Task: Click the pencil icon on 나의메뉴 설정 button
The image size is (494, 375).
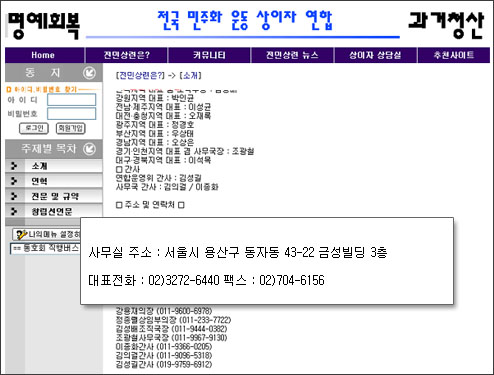Action: [x=21, y=235]
